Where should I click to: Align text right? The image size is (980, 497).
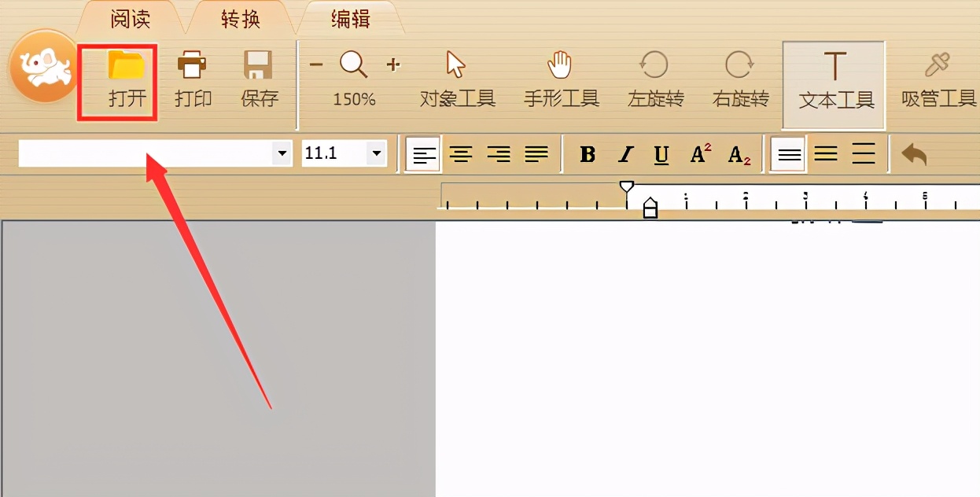(499, 154)
